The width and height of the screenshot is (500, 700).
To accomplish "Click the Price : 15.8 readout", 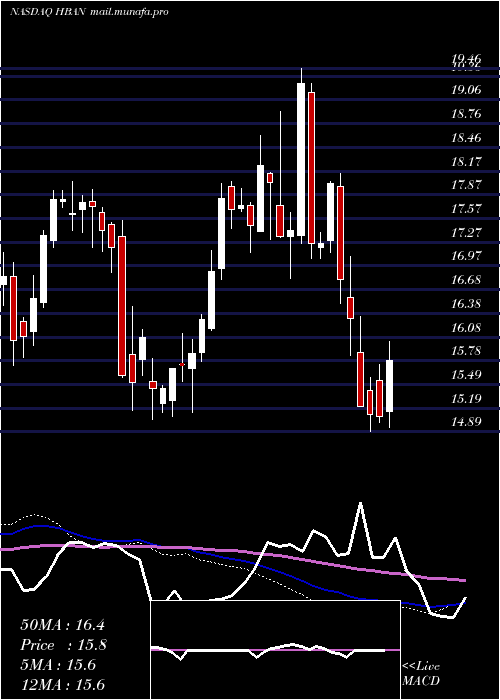I will pyautogui.click(x=62, y=645).
